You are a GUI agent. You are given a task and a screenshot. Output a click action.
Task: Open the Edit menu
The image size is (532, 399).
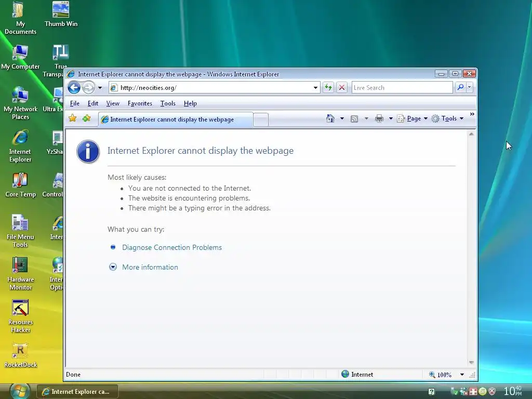92,103
